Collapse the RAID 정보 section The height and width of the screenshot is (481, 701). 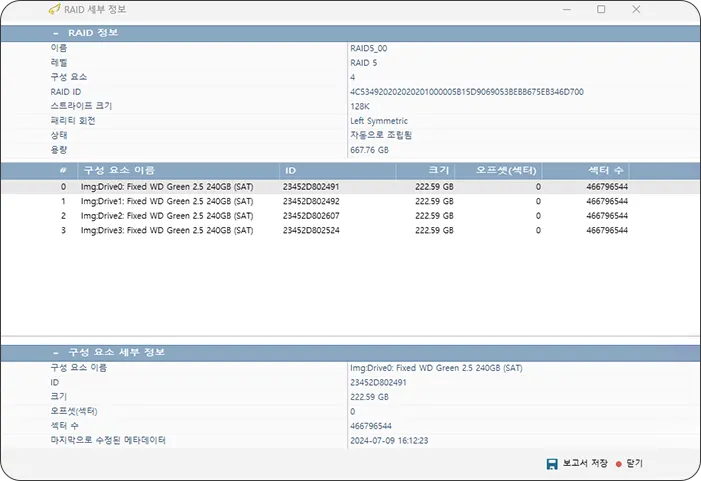coord(56,33)
